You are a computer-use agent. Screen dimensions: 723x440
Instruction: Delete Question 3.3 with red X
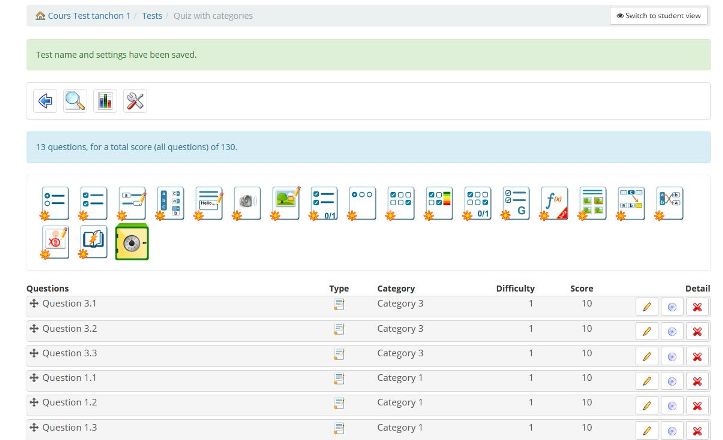(697, 357)
